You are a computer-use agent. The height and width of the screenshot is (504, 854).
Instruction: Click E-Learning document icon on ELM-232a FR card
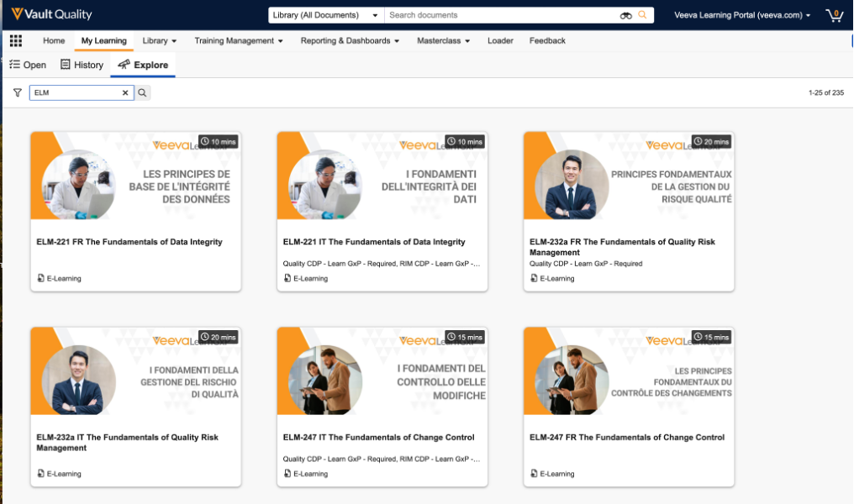534,278
